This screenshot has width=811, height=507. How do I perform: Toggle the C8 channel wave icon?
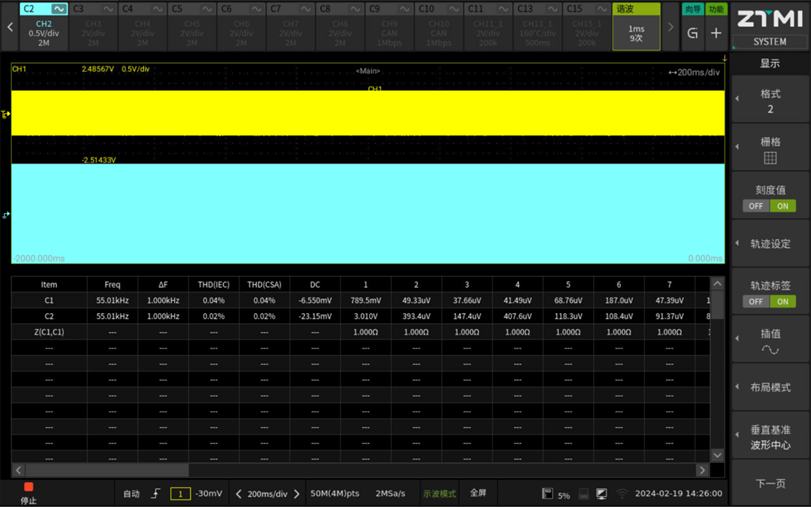355,9
